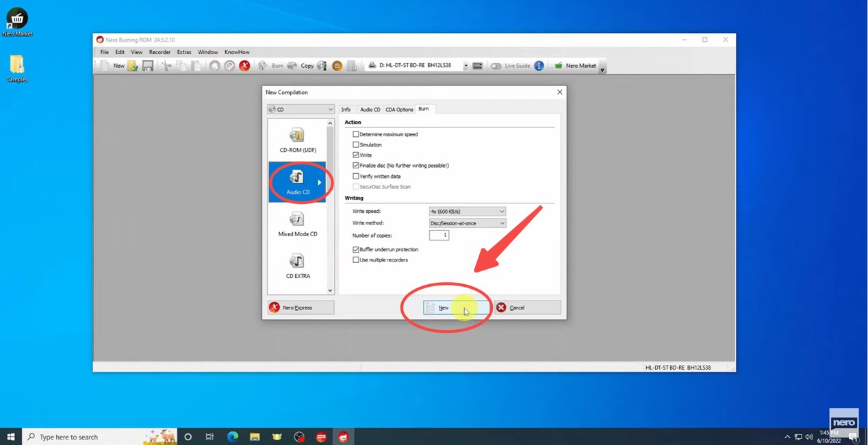This screenshot has height=445, width=868.
Task: Open the KnowHow menu
Action: [x=237, y=52]
